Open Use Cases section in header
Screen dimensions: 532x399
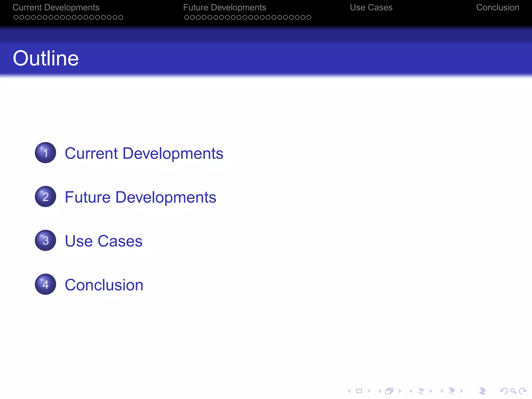(x=371, y=8)
